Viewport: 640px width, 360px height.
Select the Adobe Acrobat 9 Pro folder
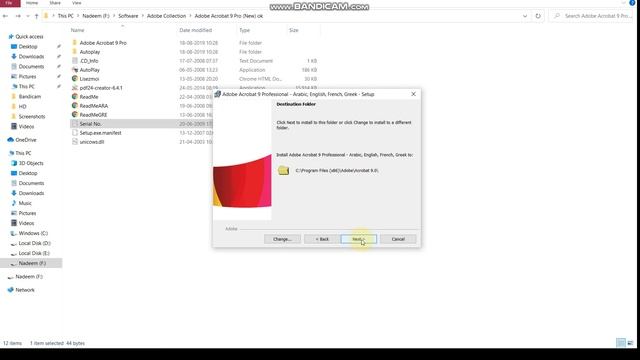[103, 43]
